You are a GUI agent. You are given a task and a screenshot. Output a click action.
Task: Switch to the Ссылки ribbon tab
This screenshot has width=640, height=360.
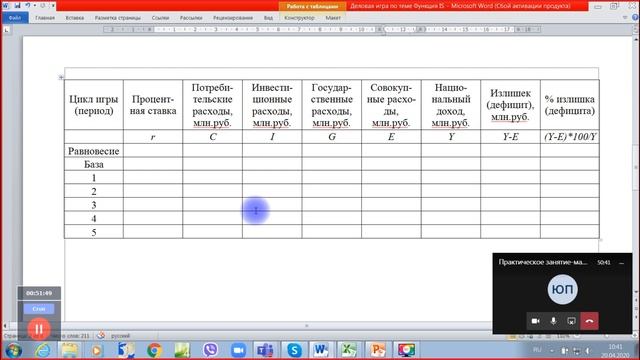point(160,18)
